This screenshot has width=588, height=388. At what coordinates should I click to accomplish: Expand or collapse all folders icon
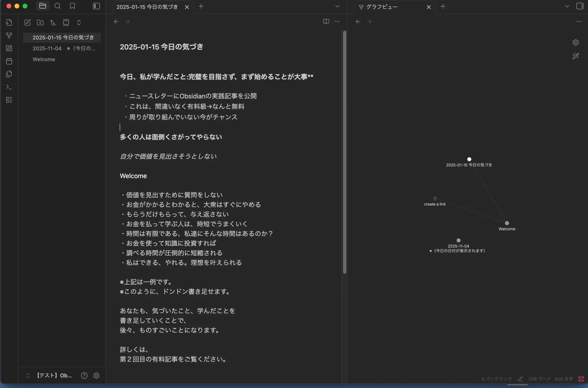(x=79, y=23)
